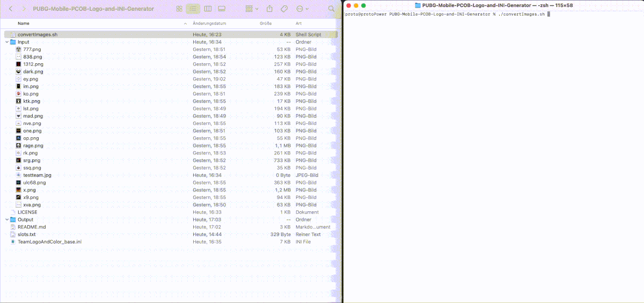Viewport: 644px width, 303px height.
Task: Select the ko.png thumbnail icon
Action: (x=19, y=93)
